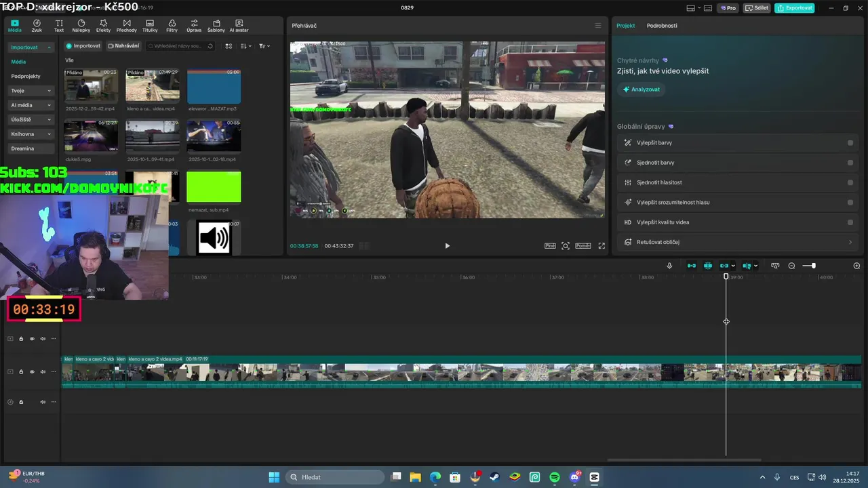Click the preview axis icon beside zoom out
Viewport: 868px width, 488px height.
(775, 266)
